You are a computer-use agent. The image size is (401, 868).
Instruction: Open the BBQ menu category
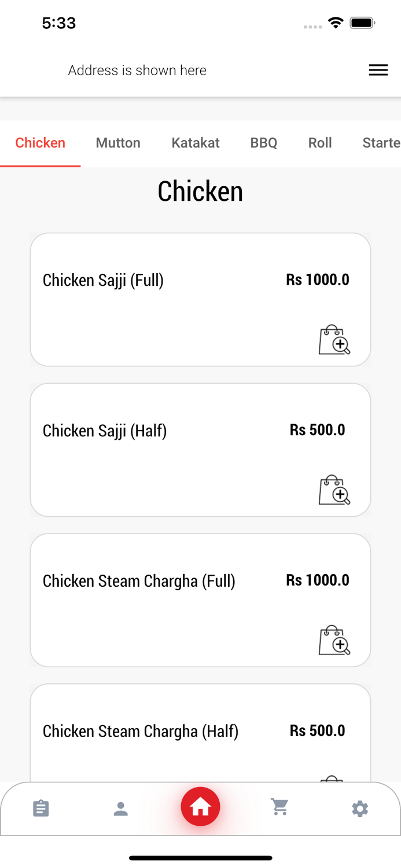[264, 143]
